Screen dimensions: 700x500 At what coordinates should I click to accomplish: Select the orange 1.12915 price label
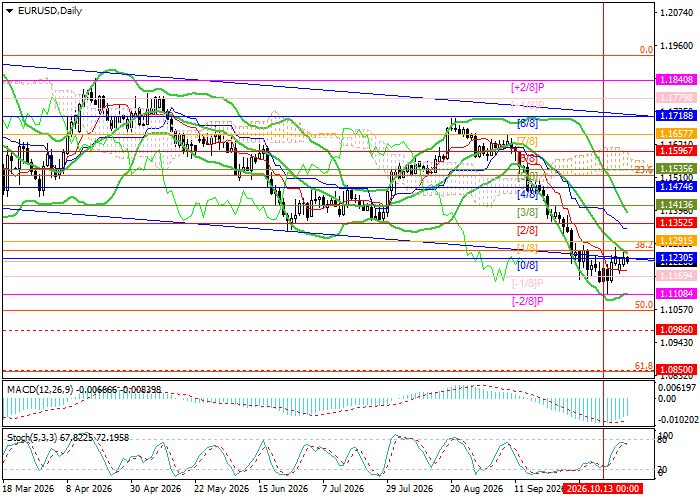(676, 241)
